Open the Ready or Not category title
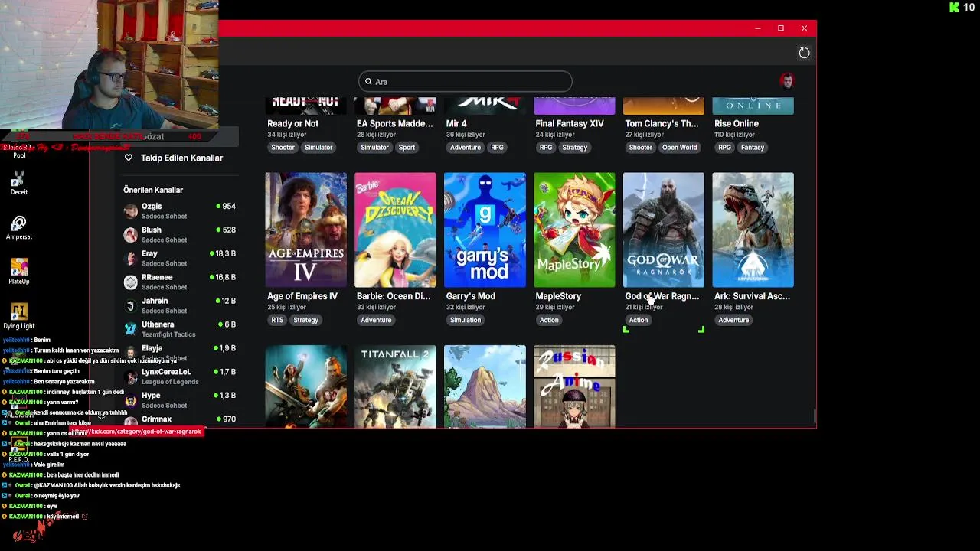The height and width of the screenshot is (551, 980). pos(292,123)
